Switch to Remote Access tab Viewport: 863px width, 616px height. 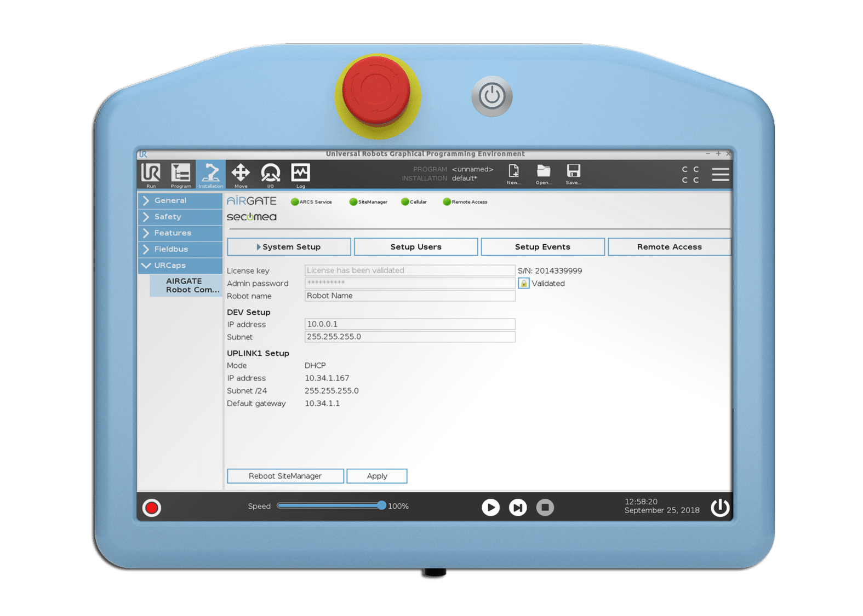click(x=669, y=247)
